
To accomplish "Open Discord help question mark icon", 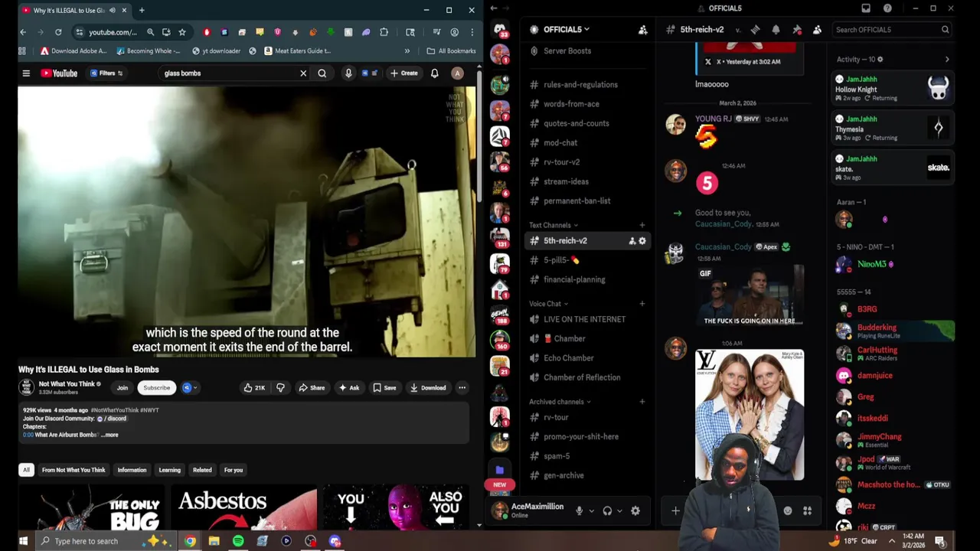I will coord(887,8).
